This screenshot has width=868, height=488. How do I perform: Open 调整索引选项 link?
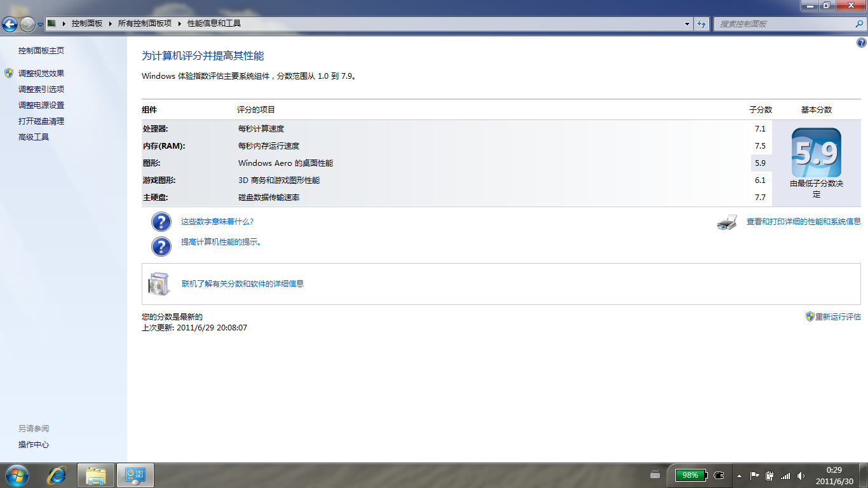pos(41,90)
